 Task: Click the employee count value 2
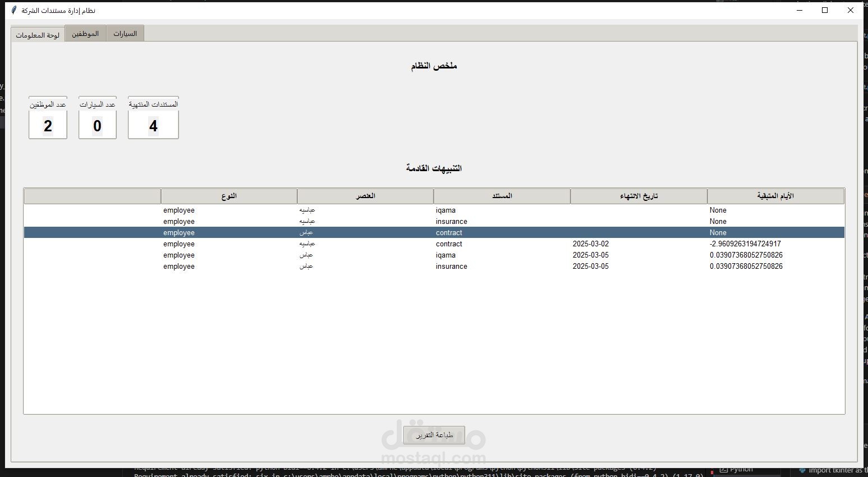(x=48, y=126)
